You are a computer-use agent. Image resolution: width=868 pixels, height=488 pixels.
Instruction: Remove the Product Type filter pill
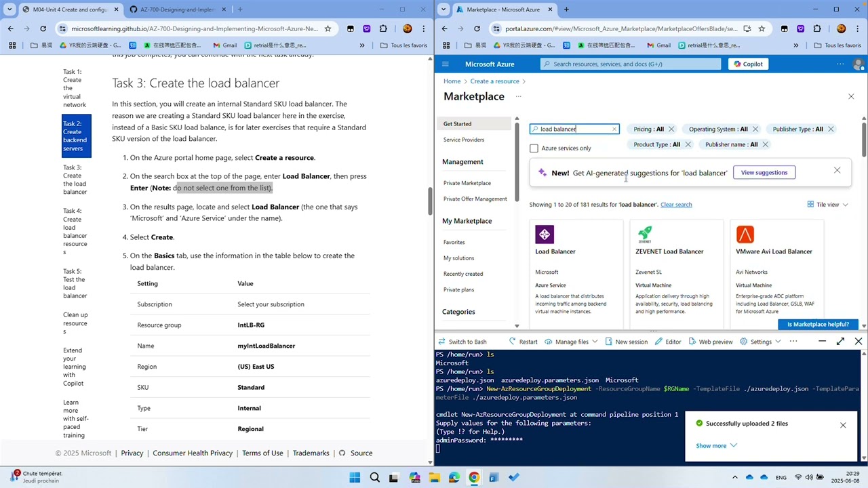[688, 144]
